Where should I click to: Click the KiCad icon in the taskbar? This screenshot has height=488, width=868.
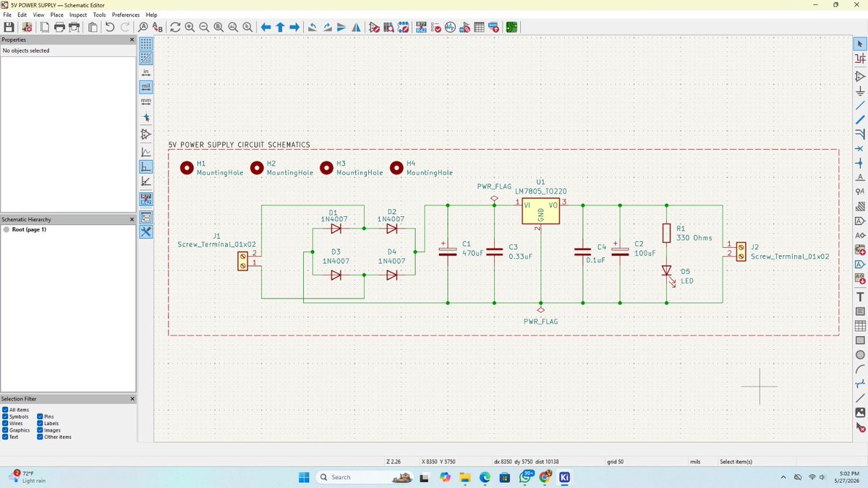point(564,477)
